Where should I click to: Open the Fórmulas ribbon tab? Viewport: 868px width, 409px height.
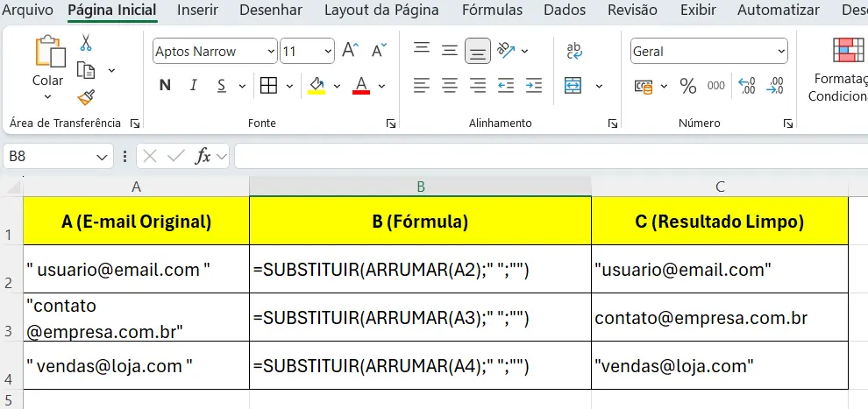492,11
